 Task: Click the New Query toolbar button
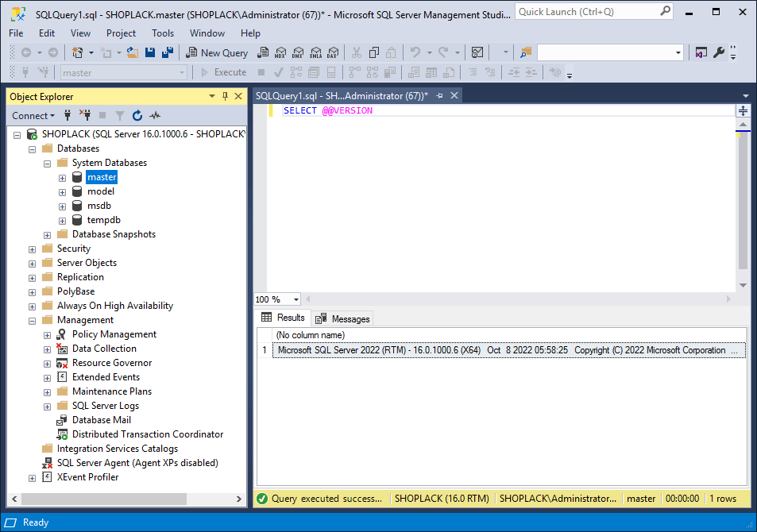point(217,52)
